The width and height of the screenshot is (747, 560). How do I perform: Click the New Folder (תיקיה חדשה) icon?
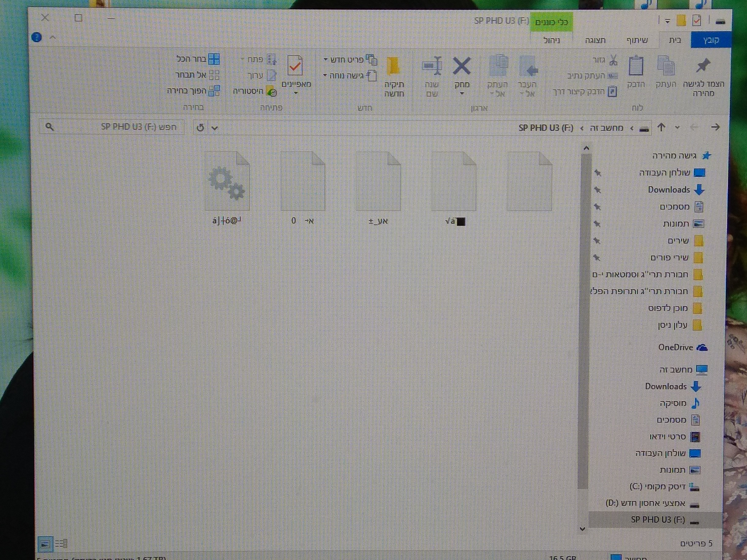pyautogui.click(x=393, y=66)
